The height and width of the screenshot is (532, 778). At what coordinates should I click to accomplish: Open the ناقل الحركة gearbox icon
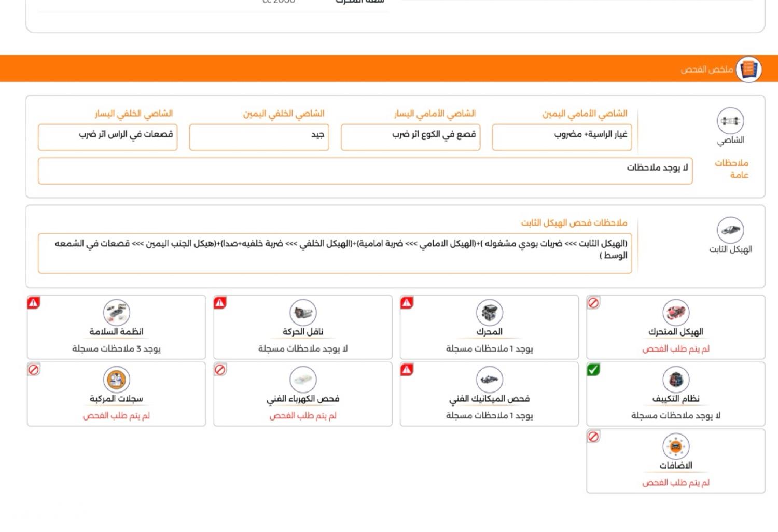click(x=303, y=313)
